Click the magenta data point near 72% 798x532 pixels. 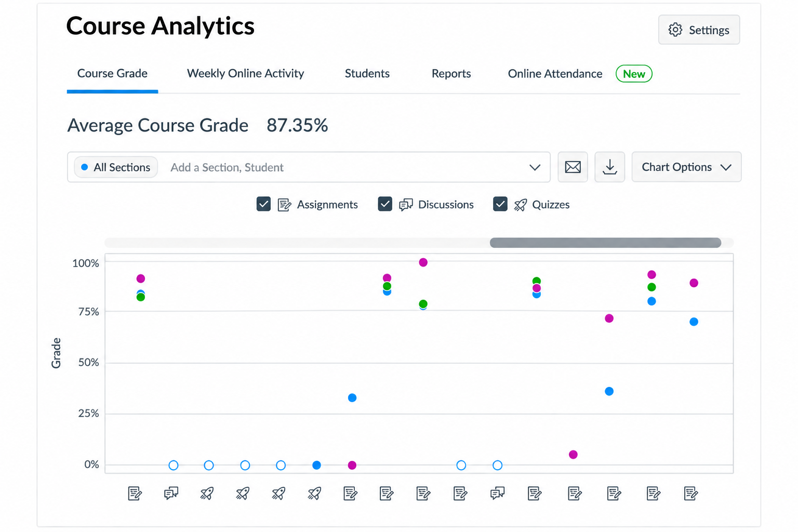click(x=609, y=318)
